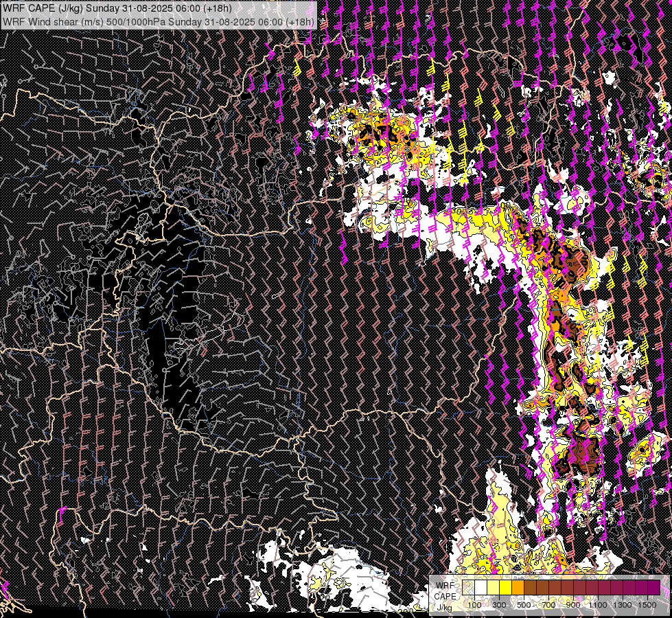Click the WRF CAPE title line
Image resolution: width=672 pixels, height=618 pixels.
pos(118,8)
